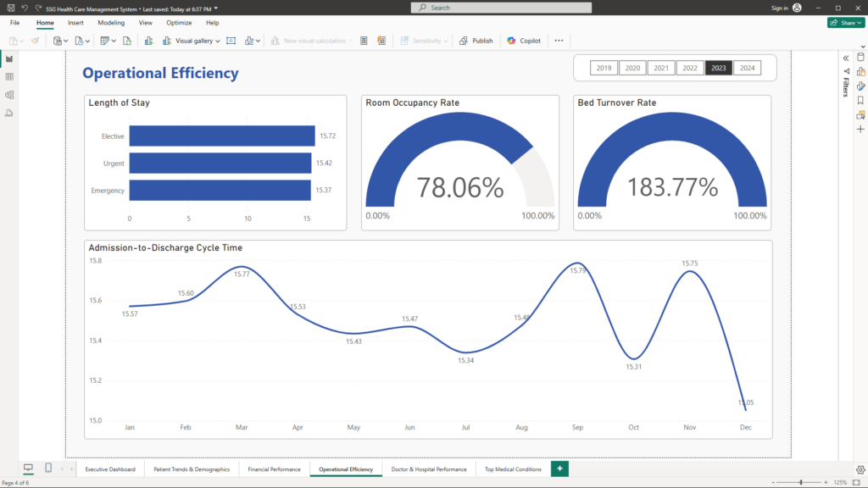Select 2022 in the year slicer
868x488 pixels.
(690, 68)
